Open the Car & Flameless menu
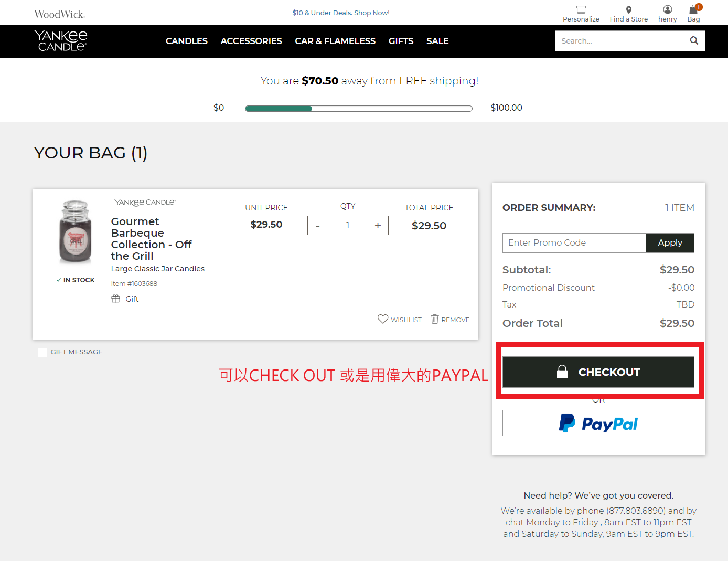728x561 pixels. point(335,41)
